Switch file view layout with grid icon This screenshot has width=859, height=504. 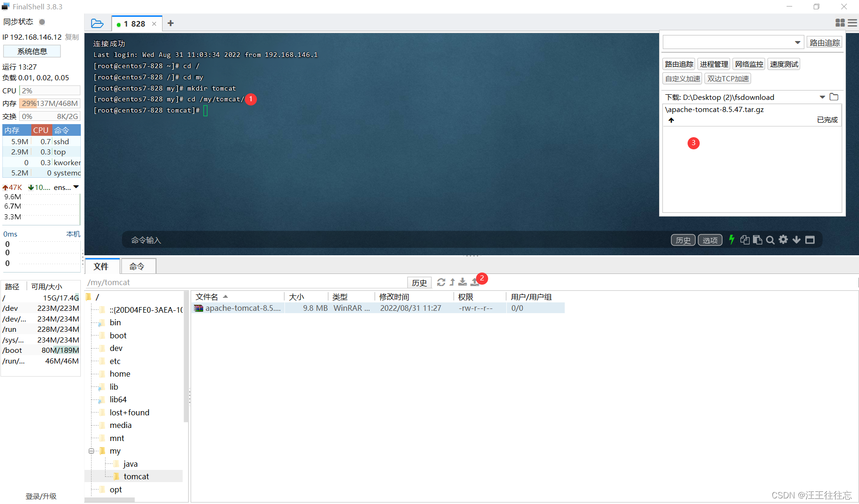(x=840, y=22)
